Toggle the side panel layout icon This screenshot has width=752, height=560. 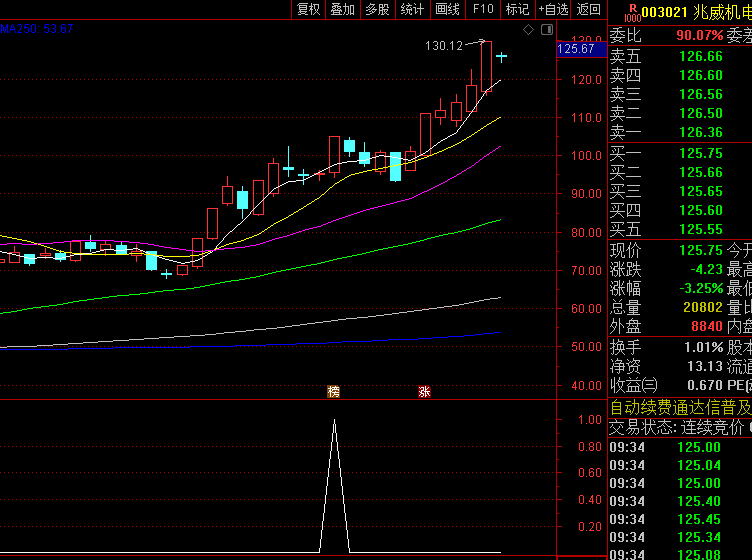(x=547, y=30)
